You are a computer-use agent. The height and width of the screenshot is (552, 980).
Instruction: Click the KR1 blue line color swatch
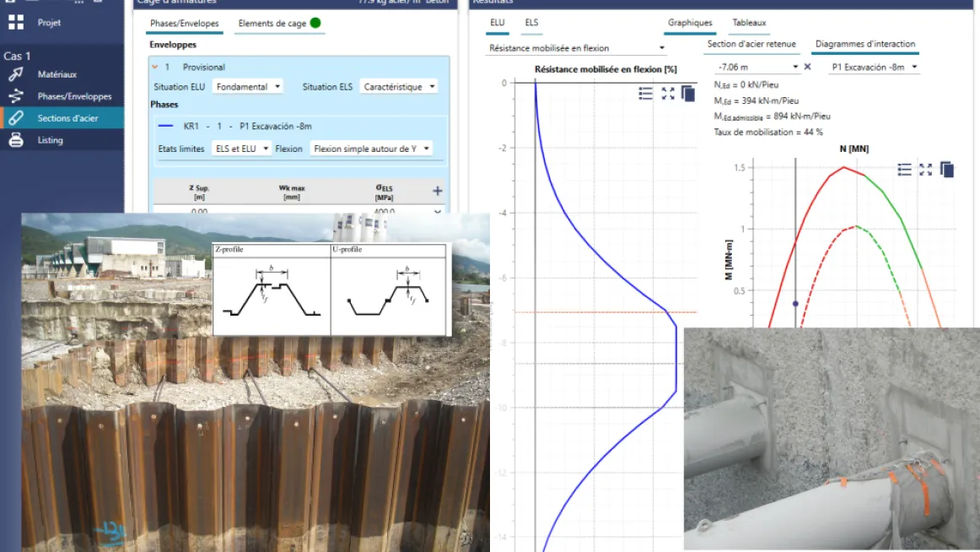[x=166, y=127]
